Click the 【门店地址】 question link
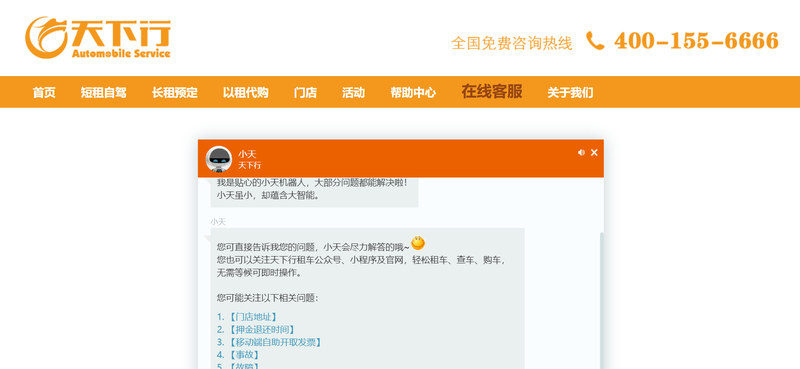 coord(253,317)
